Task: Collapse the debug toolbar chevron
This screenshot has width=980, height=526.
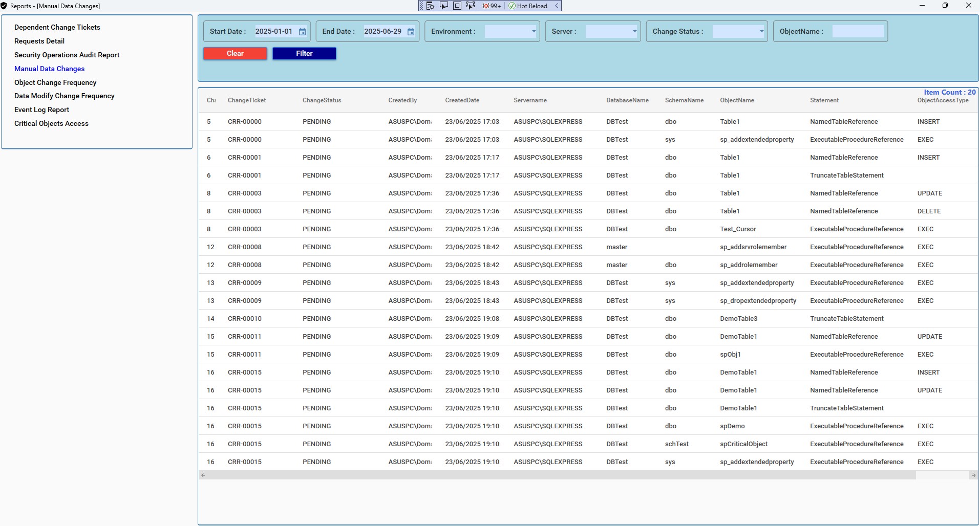Action: pos(557,6)
